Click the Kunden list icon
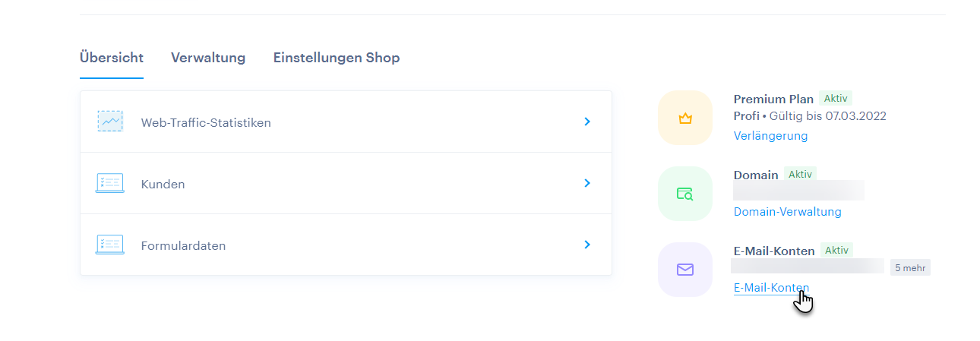980x341 pixels. coord(109,183)
